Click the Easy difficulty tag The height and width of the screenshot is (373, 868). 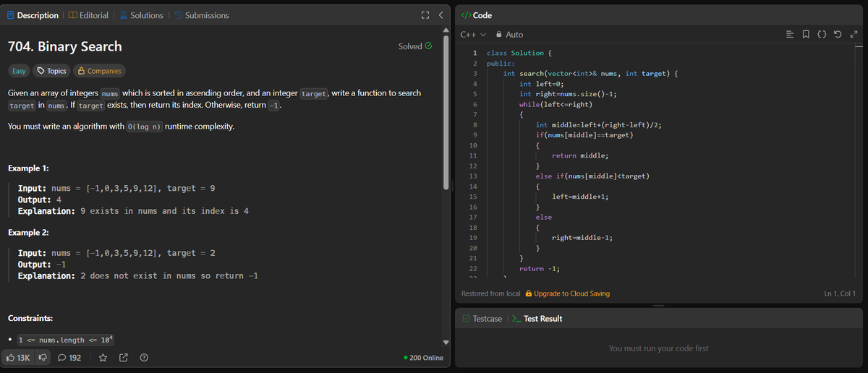(x=19, y=71)
